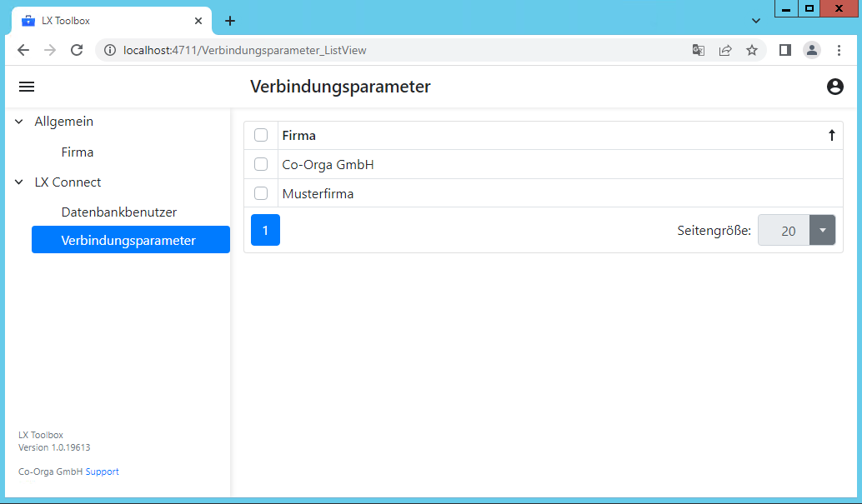Go to page 1 in pagination
This screenshot has width=862, height=504.
[x=265, y=230]
